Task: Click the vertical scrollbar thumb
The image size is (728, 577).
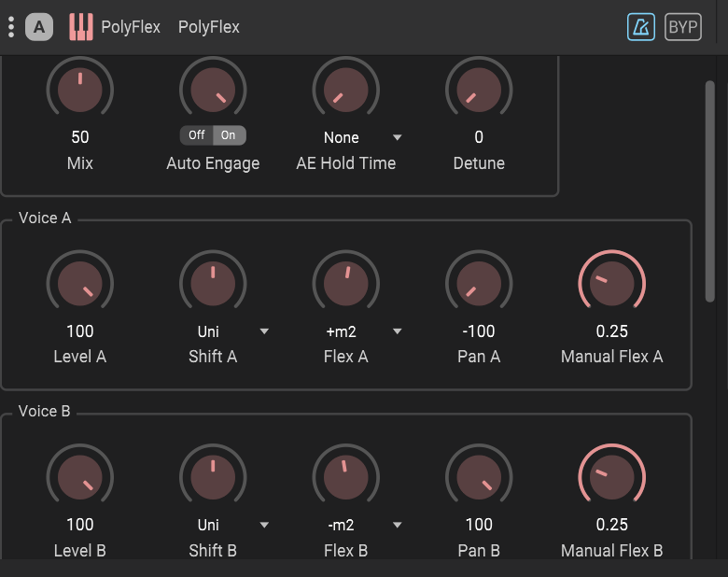Action: [x=709, y=191]
